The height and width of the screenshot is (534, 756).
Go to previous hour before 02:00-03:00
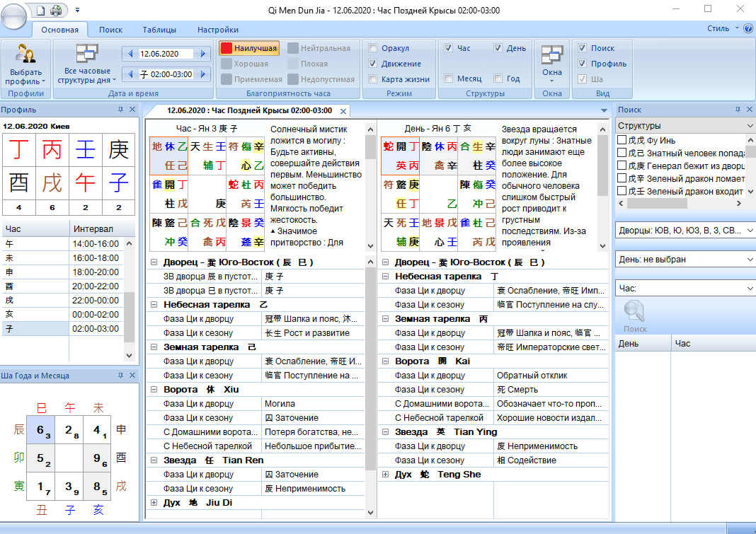tap(130, 74)
